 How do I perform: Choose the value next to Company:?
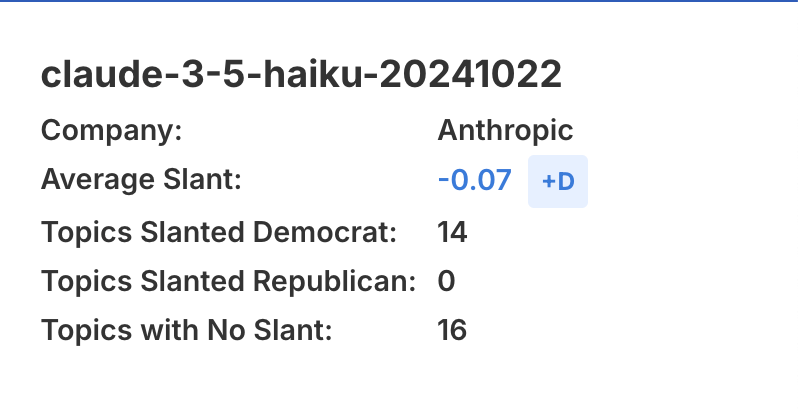point(505,130)
